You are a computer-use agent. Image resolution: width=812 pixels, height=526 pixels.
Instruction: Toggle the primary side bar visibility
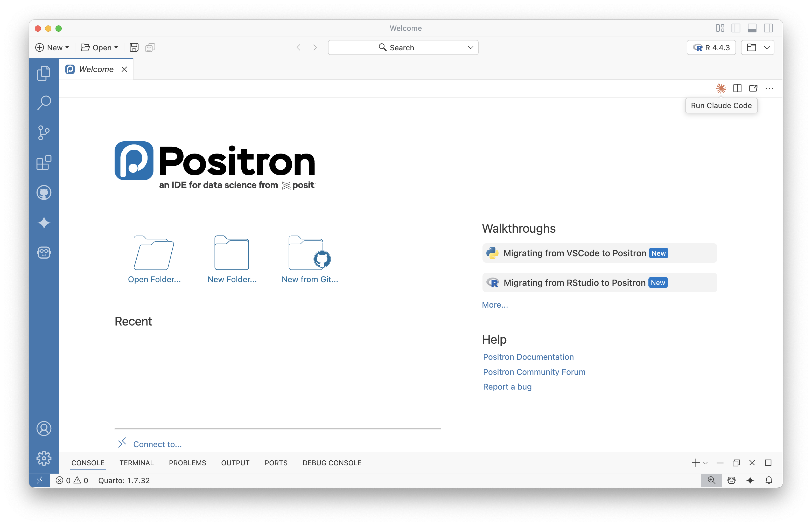pos(736,28)
